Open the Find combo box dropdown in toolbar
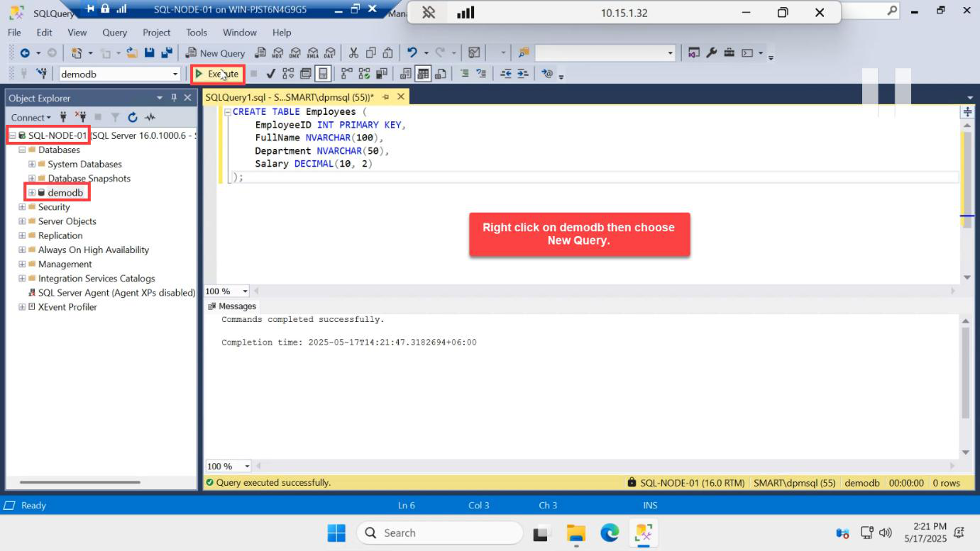This screenshot has height=551, width=980. [671, 53]
